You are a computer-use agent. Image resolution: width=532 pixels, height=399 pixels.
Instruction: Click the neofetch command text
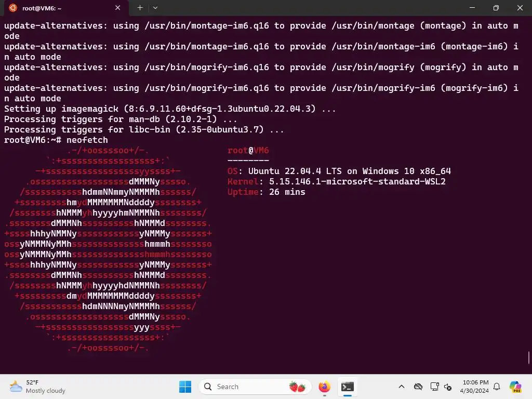tap(87, 140)
